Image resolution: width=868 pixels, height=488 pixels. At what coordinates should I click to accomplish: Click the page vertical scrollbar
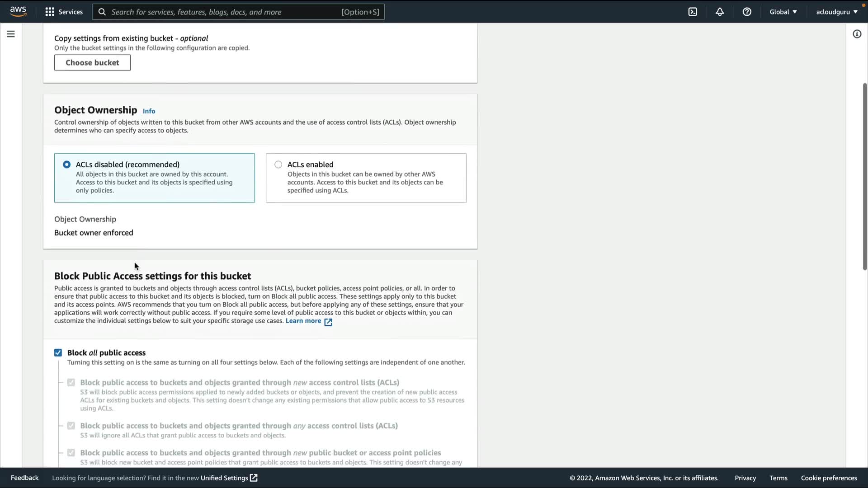click(864, 176)
